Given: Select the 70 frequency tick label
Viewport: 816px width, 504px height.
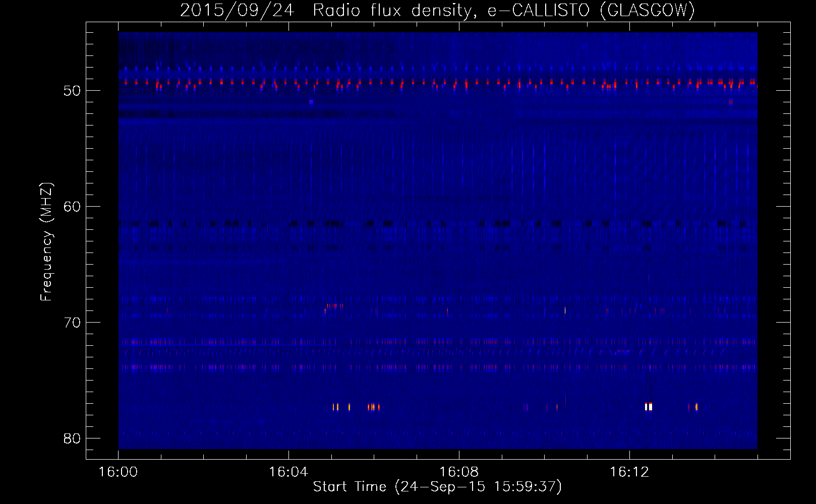Looking at the screenshot, I should coord(72,323).
